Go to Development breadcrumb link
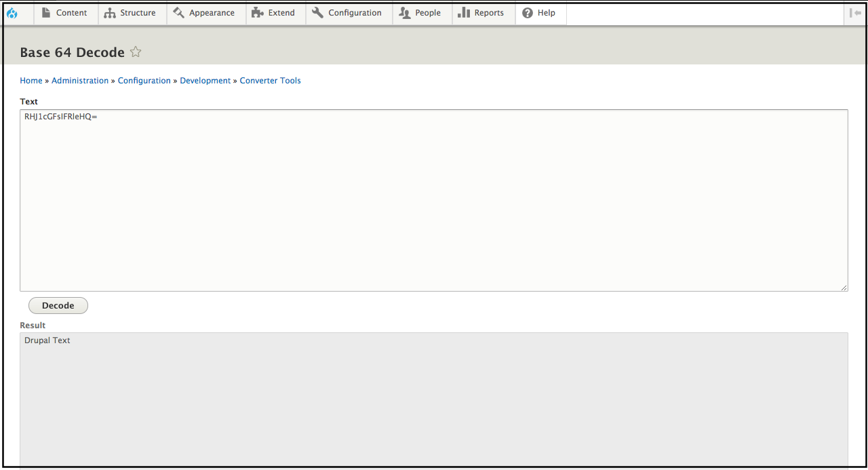The image size is (868, 470). [x=205, y=81]
